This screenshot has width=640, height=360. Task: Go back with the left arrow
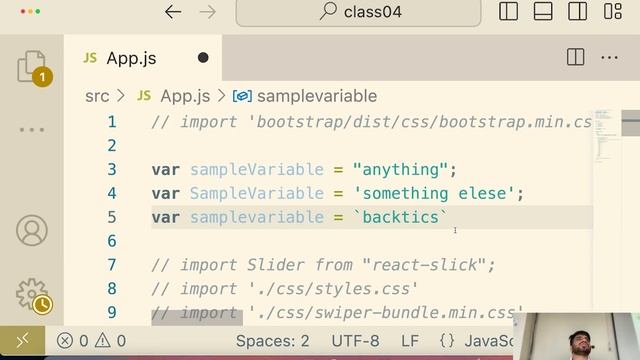click(173, 12)
